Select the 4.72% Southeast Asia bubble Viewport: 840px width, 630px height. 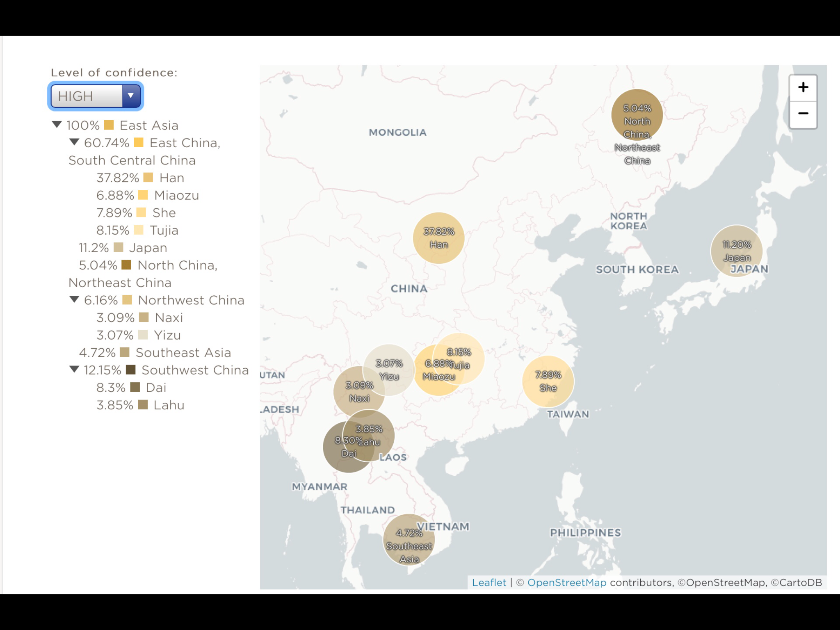(x=409, y=539)
